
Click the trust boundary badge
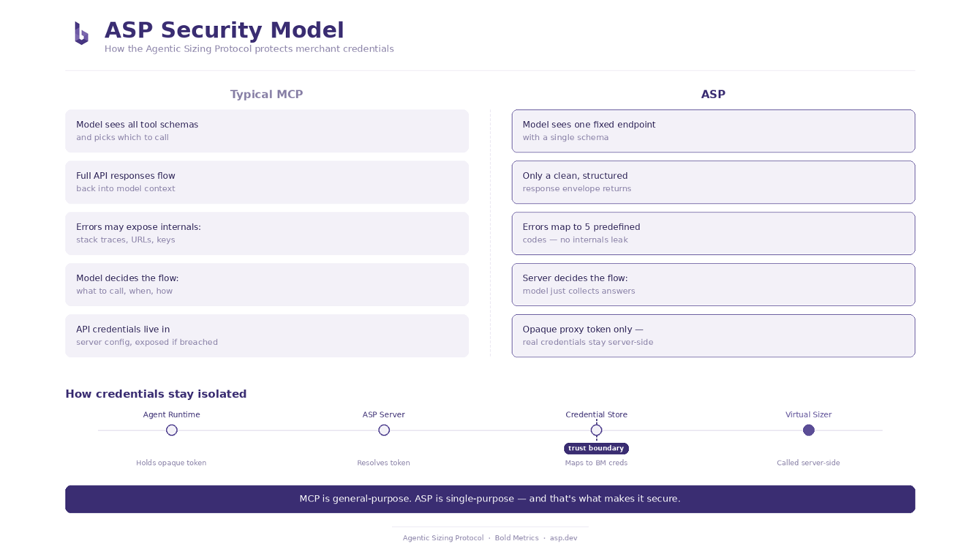[596, 448]
